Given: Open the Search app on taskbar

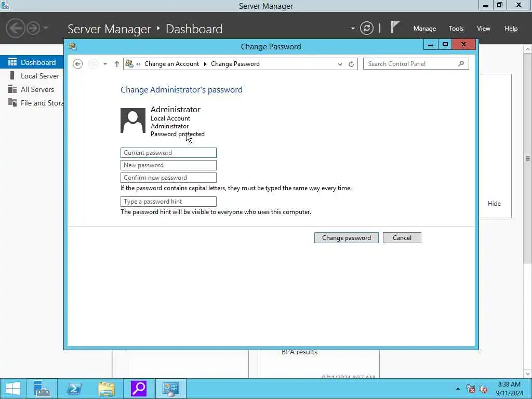Looking at the screenshot, I should click(138, 389).
